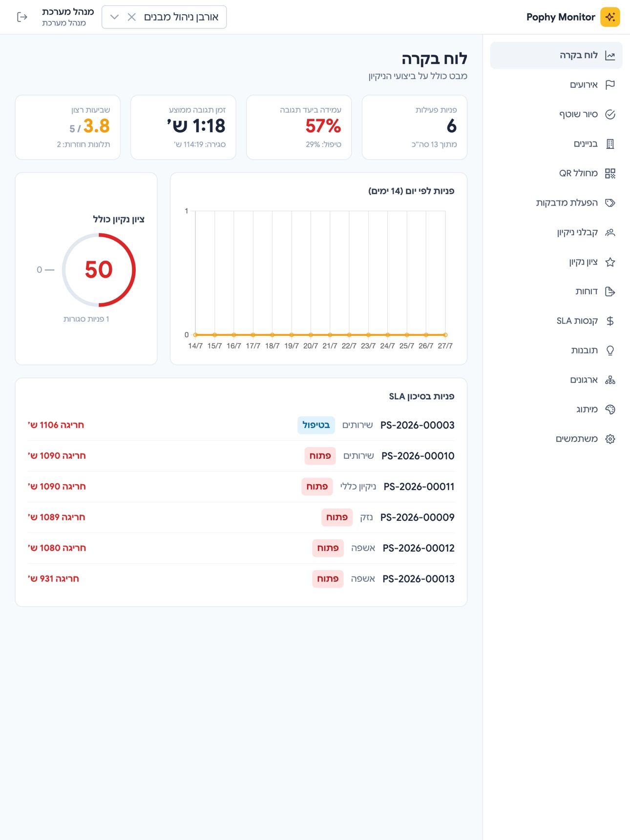Open מיתוג settings

[556, 410]
